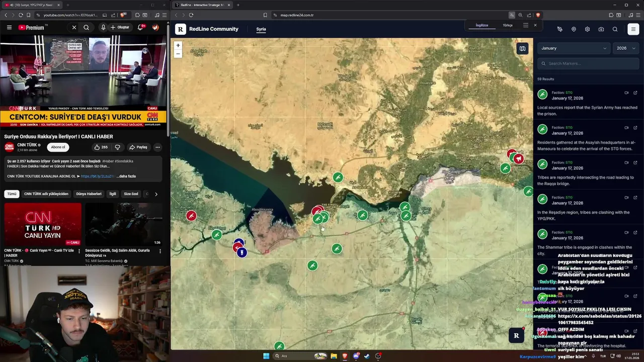Click the Abone ol subscribe button
The width and height of the screenshot is (644, 362).
[x=58, y=147]
